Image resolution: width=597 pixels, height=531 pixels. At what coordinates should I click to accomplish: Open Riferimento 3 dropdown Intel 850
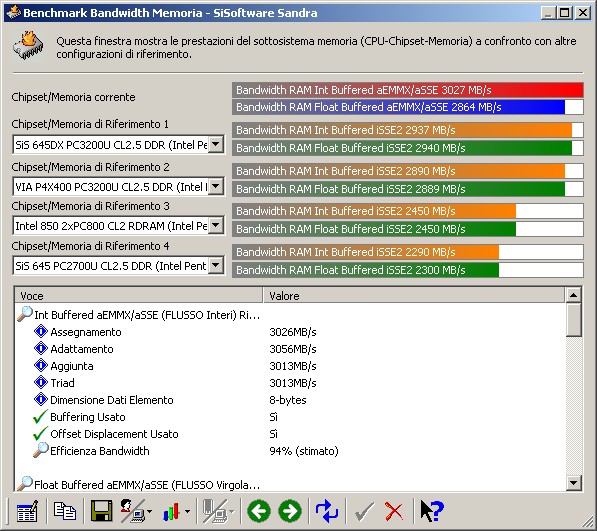click(x=216, y=225)
